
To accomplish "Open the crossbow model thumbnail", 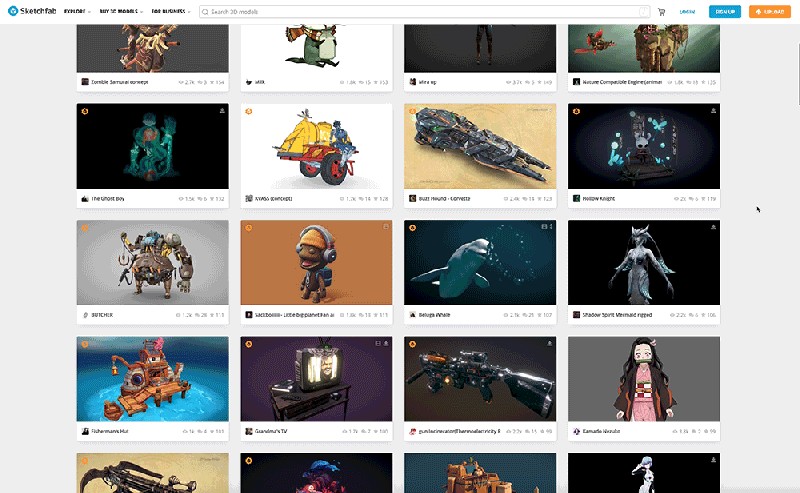I will pos(153,473).
